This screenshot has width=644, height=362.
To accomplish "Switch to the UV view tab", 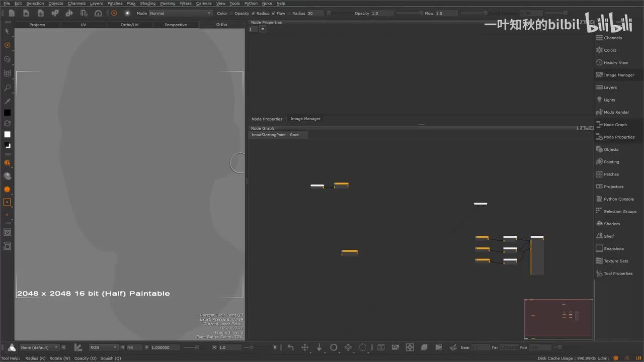I will click(x=84, y=25).
